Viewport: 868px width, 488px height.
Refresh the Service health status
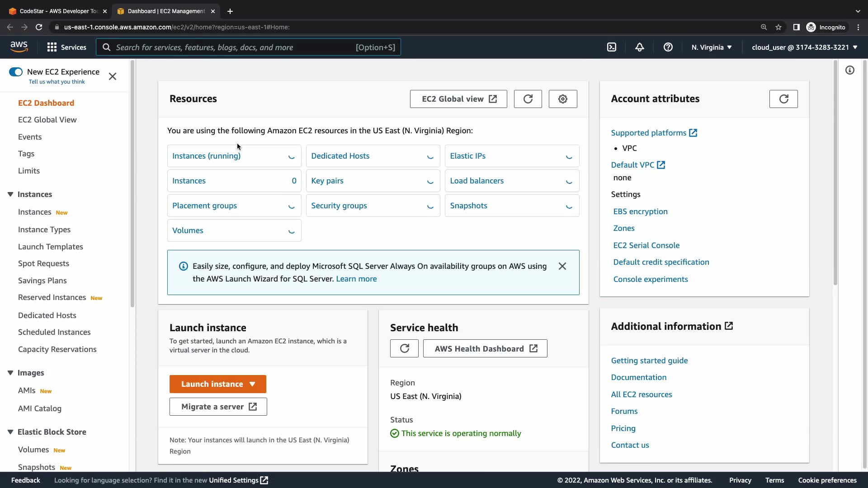tap(404, 348)
